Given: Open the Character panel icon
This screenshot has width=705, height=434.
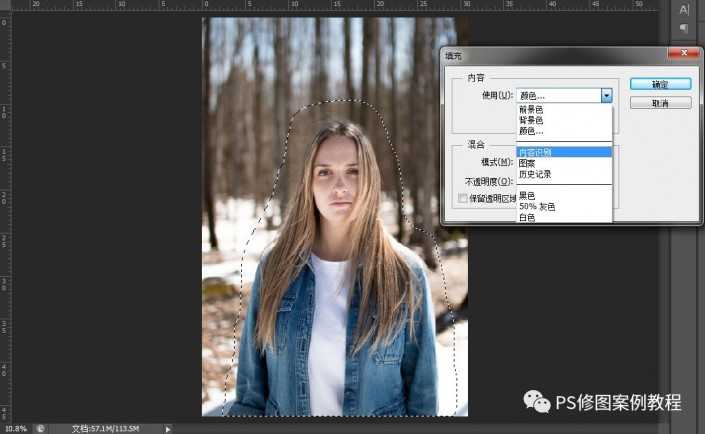Looking at the screenshot, I should 683,10.
